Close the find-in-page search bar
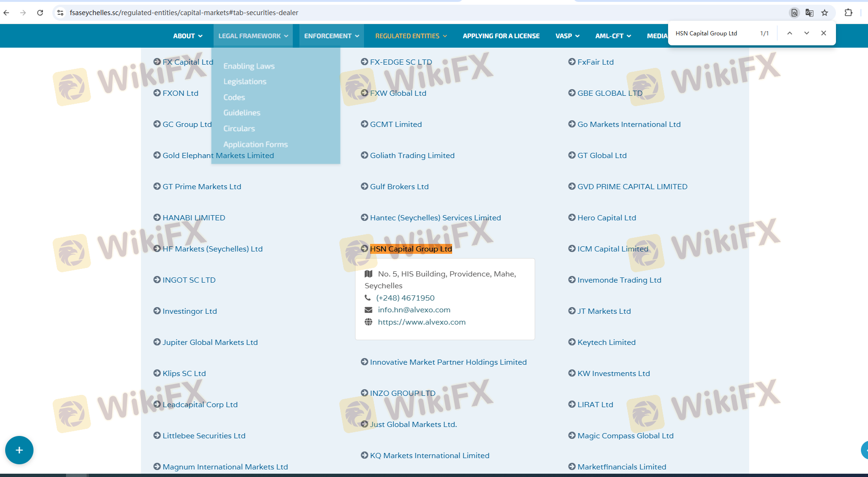Screen dimensions: 868x477 [824, 33]
